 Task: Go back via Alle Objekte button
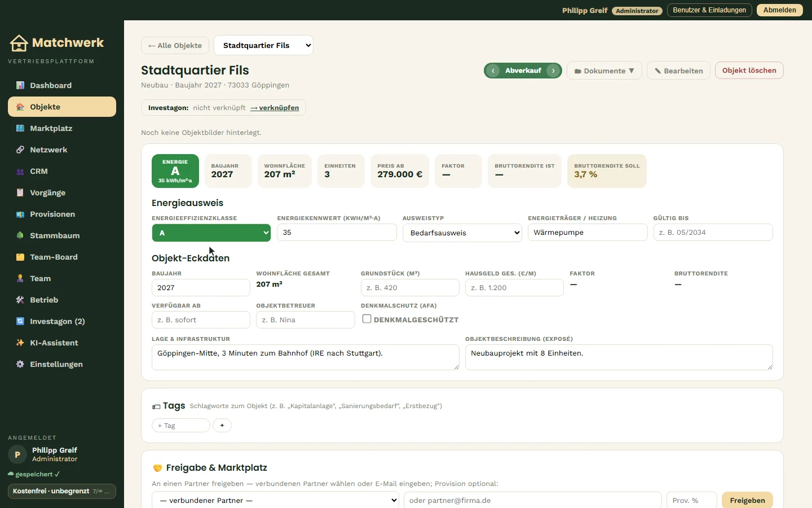pyautogui.click(x=175, y=45)
